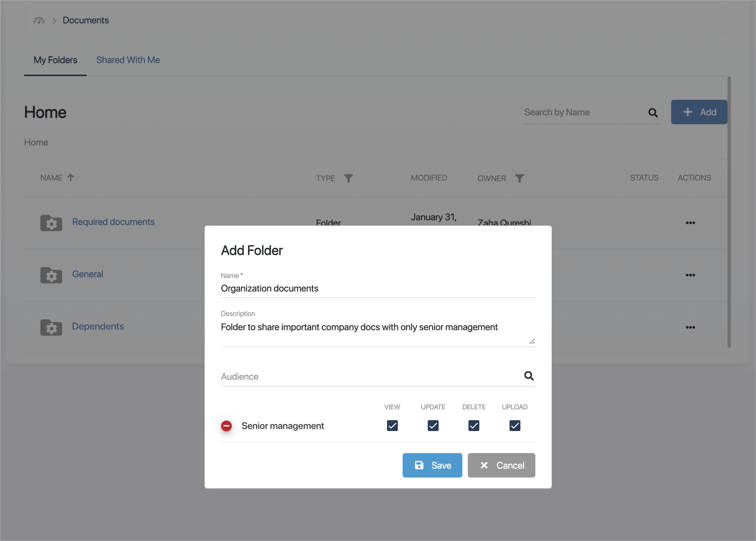Switch to the My Folders tab
756x541 pixels.
[55, 60]
